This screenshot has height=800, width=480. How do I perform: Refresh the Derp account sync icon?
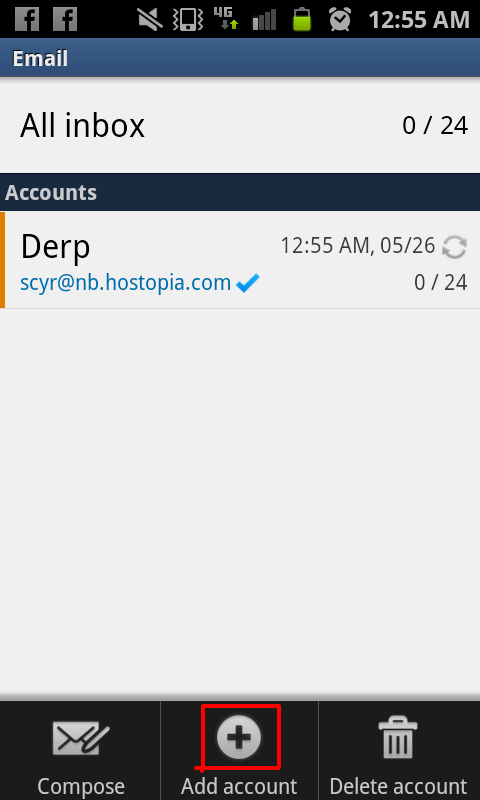coord(454,247)
